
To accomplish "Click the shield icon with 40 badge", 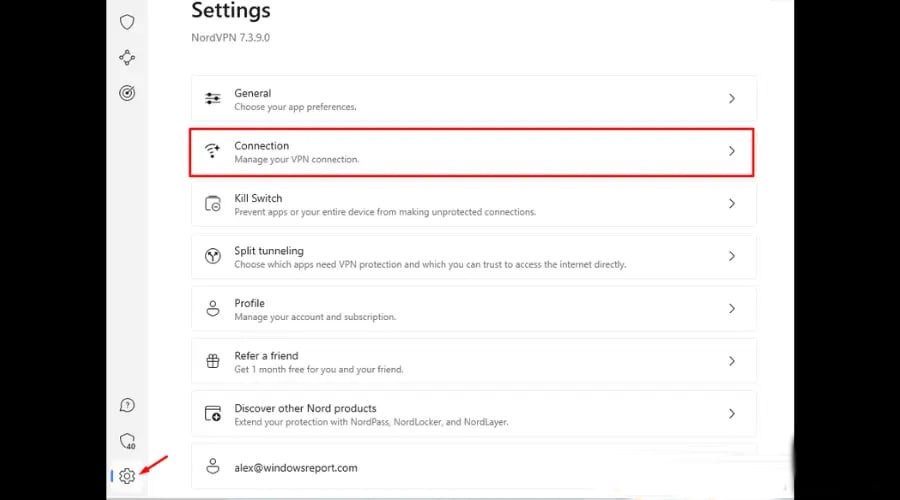I will pyautogui.click(x=127, y=441).
